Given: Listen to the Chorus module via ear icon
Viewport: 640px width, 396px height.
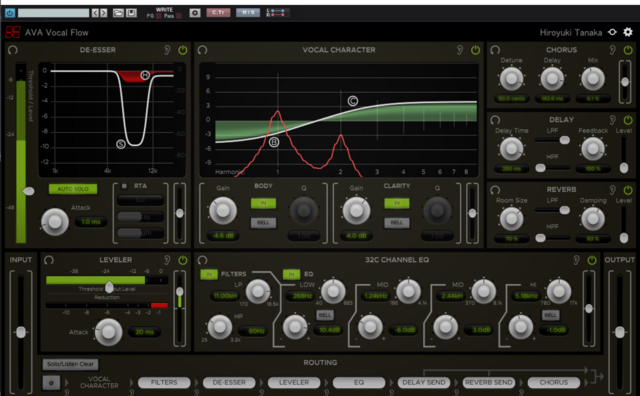Looking at the screenshot, I should pos(612,50).
